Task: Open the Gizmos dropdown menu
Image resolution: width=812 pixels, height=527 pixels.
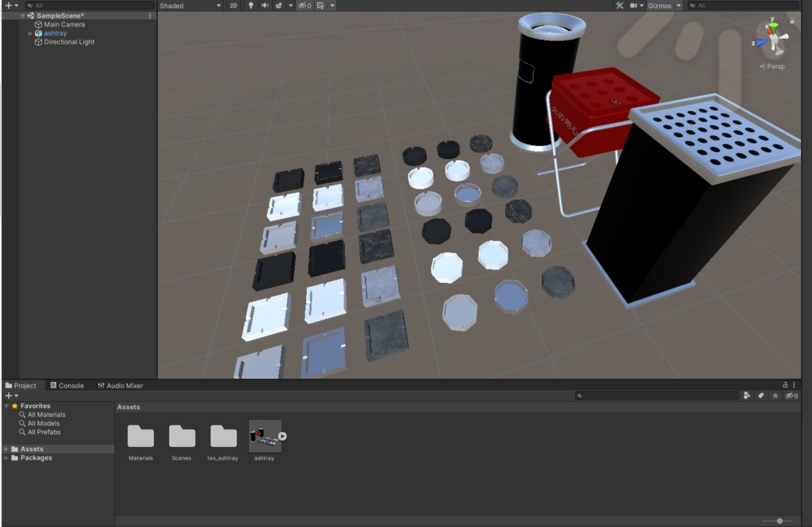Action: [678, 6]
